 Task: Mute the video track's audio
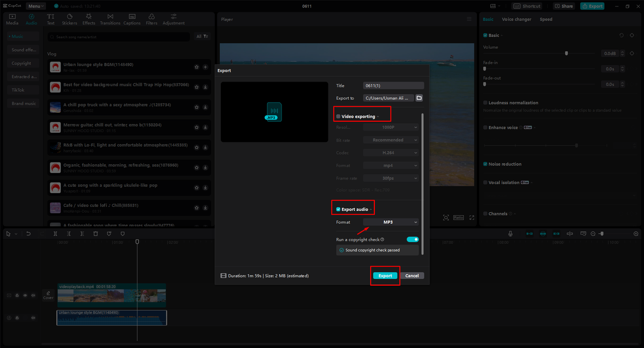(x=33, y=296)
